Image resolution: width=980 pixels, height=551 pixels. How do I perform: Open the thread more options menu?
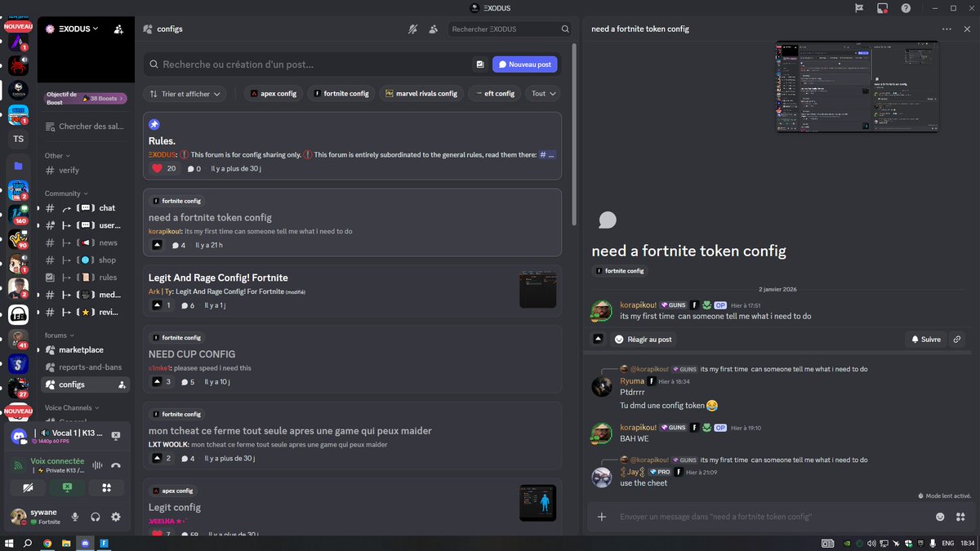[947, 29]
